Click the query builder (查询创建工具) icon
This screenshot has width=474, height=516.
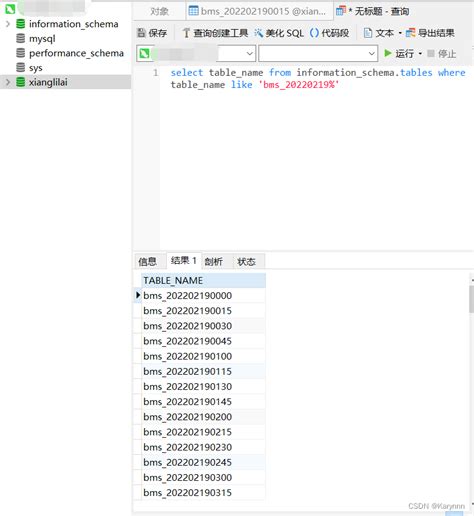(x=186, y=33)
